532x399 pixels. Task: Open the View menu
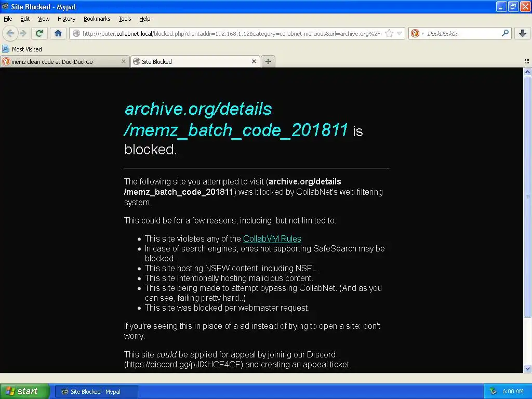44,19
